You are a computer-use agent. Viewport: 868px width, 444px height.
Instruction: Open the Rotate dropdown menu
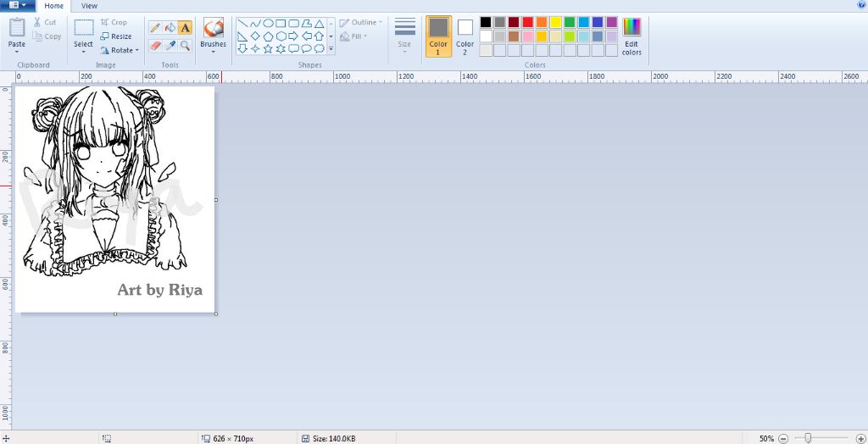coord(120,50)
